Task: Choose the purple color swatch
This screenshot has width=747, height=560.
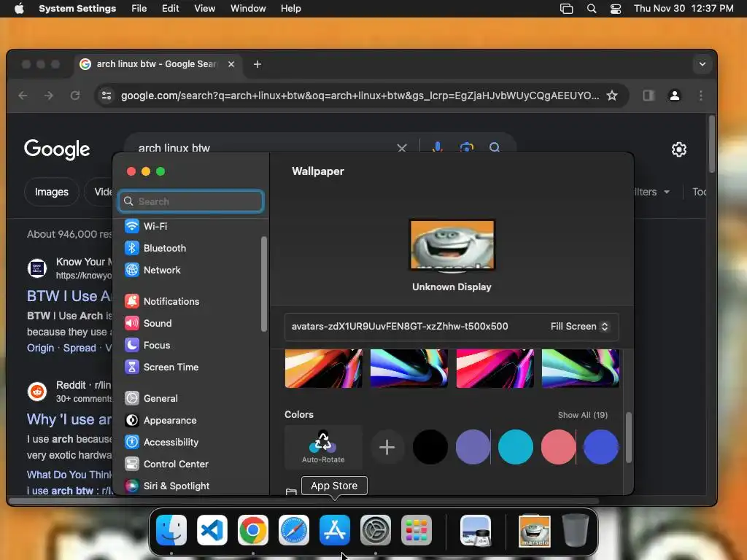Action: [473, 447]
